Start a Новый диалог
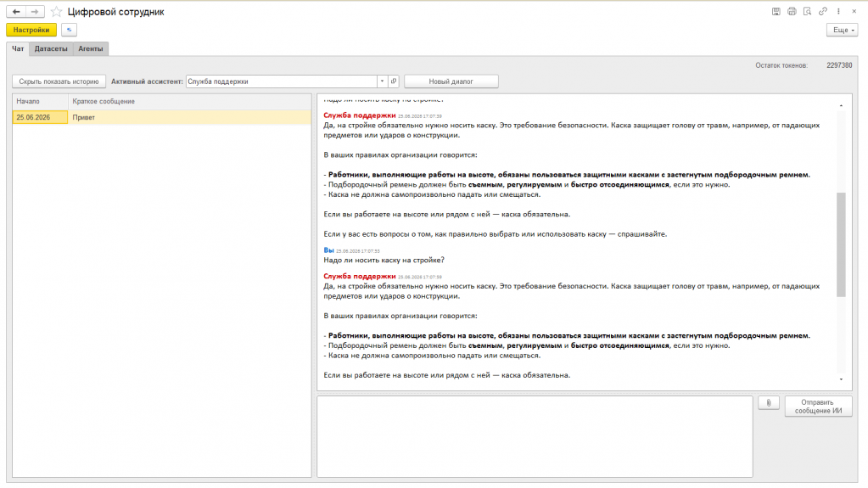The width and height of the screenshot is (868, 488). pyautogui.click(x=451, y=81)
